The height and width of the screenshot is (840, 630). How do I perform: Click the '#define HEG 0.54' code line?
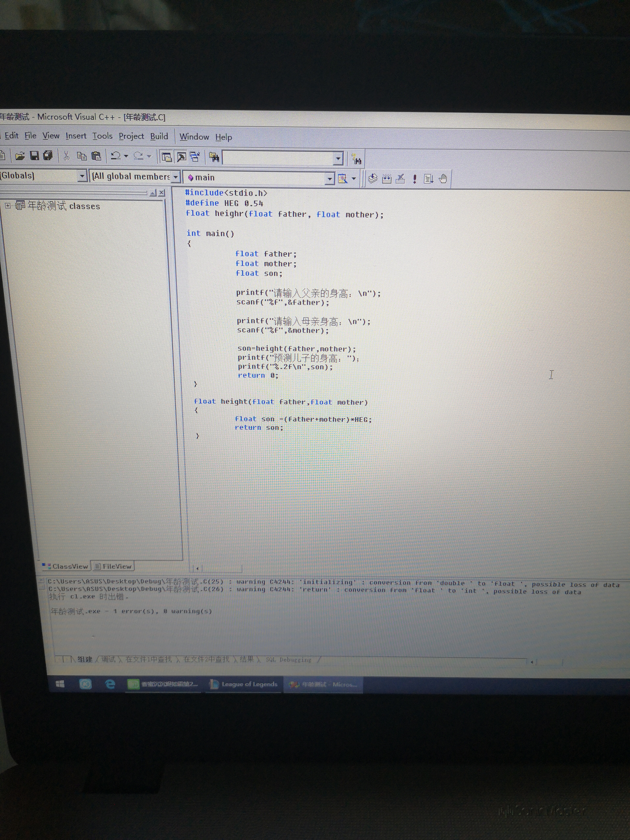click(x=224, y=203)
